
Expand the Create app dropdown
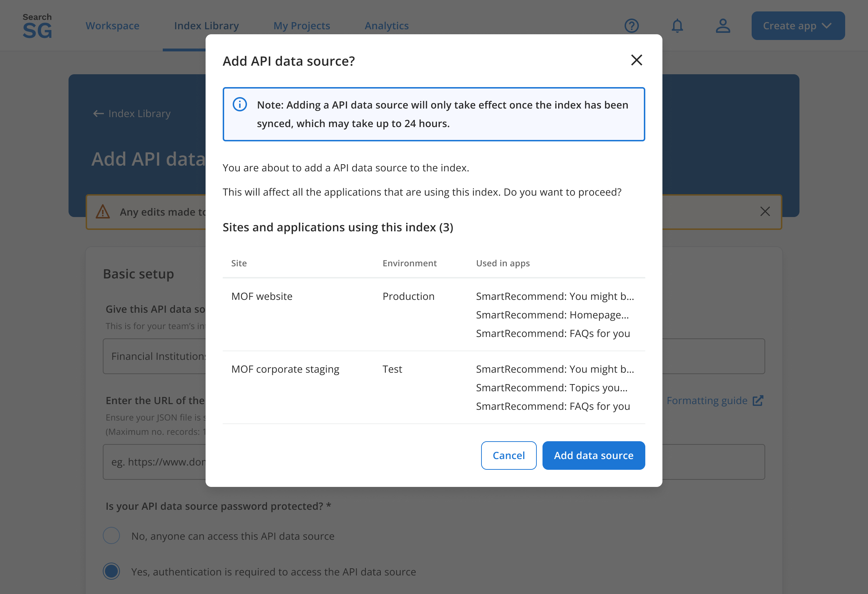tap(798, 25)
